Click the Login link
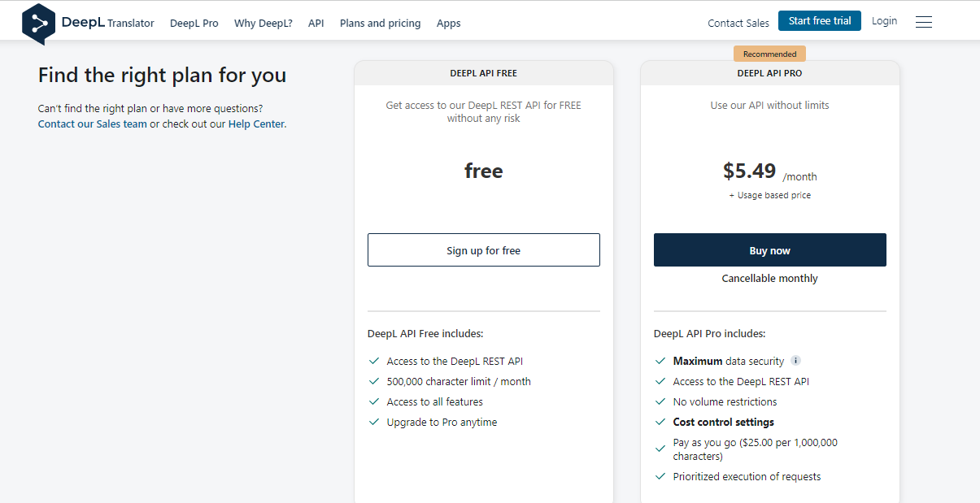 click(x=884, y=21)
